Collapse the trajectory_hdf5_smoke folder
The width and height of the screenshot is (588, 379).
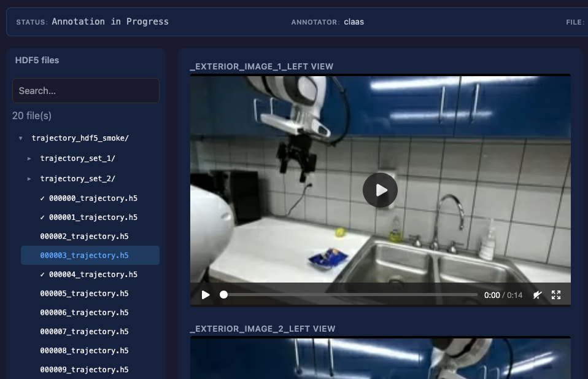point(21,139)
